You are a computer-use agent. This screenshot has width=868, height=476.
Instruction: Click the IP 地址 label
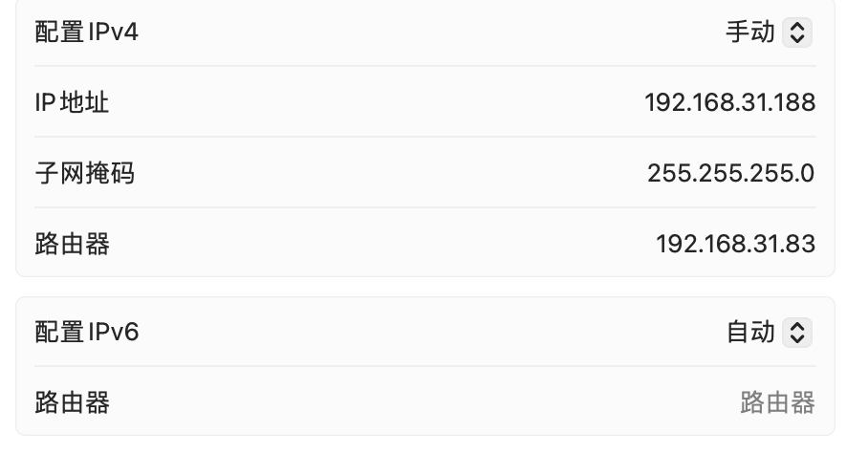click(72, 102)
